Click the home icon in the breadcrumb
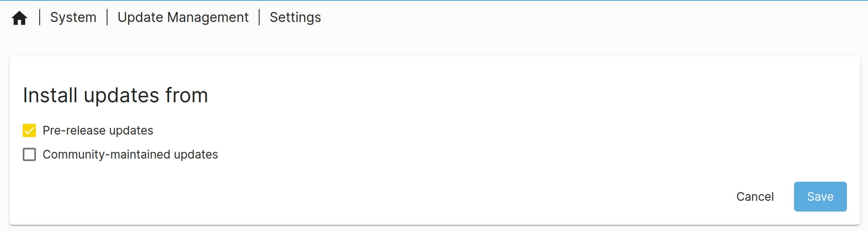The height and width of the screenshot is (231, 868). coord(19,18)
